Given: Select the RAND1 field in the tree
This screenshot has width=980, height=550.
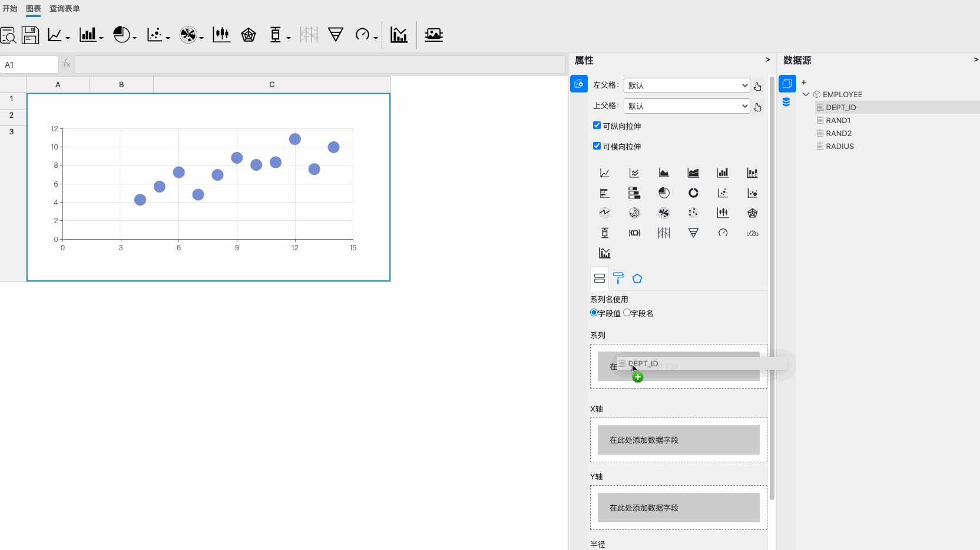Looking at the screenshot, I should [x=838, y=120].
